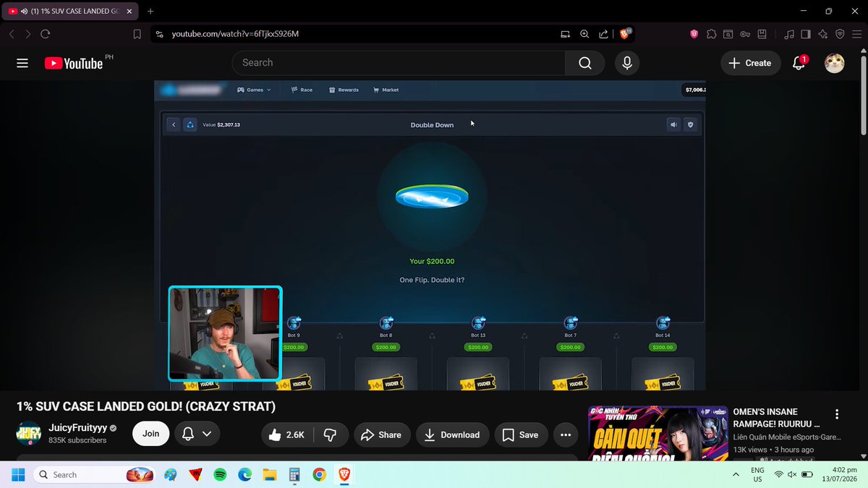Open the Brave VPN shield icon
Viewport: 868px width, 488px height.
tap(840, 34)
